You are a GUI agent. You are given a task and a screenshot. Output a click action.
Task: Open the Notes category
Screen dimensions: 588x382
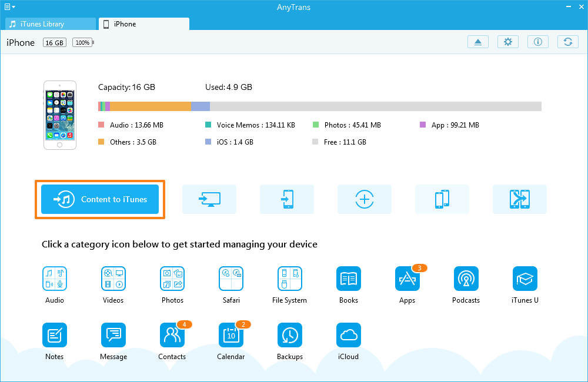[x=54, y=335]
